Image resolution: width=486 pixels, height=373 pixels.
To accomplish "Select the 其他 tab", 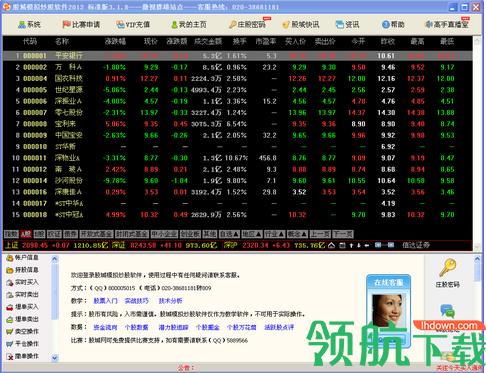I will coord(210,234).
